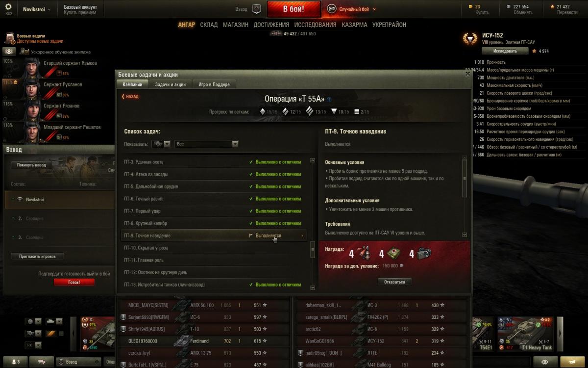Click the Отказаться button
Image resolution: width=588 pixels, height=368 pixels.
394,282
